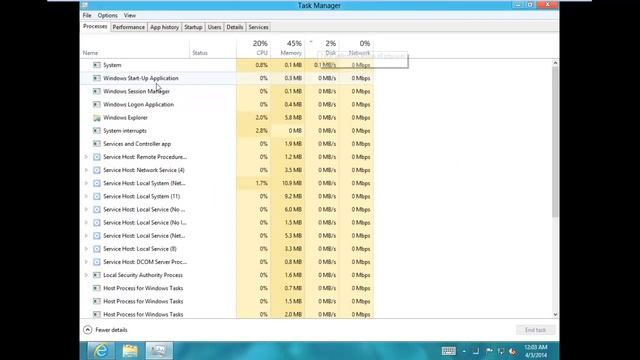Select the Processes tab

95,27
